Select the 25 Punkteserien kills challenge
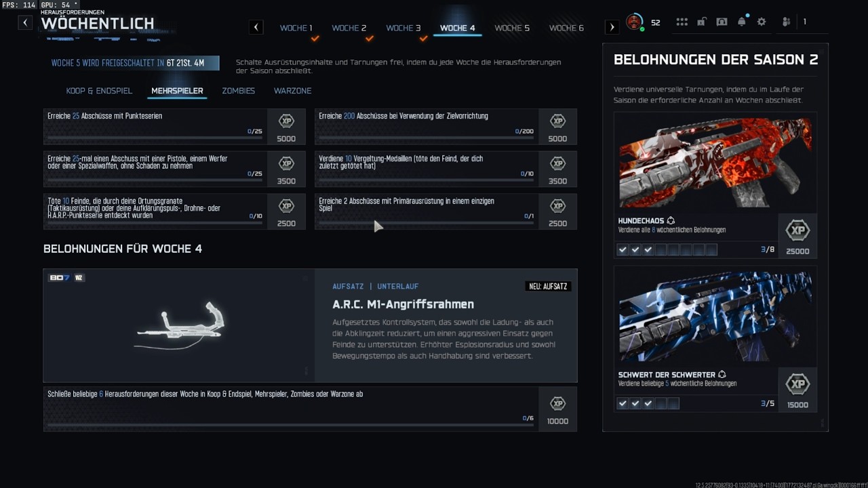 click(174, 127)
